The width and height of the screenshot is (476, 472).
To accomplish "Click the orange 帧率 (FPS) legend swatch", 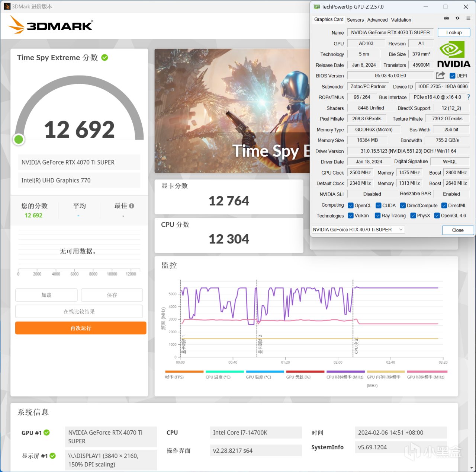I will [x=184, y=371].
